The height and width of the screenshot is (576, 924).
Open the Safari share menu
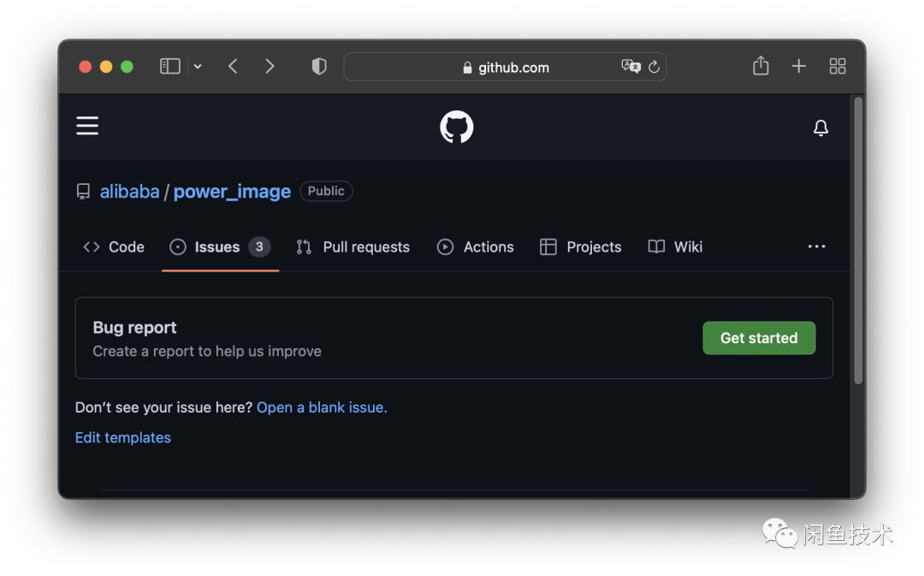(761, 65)
